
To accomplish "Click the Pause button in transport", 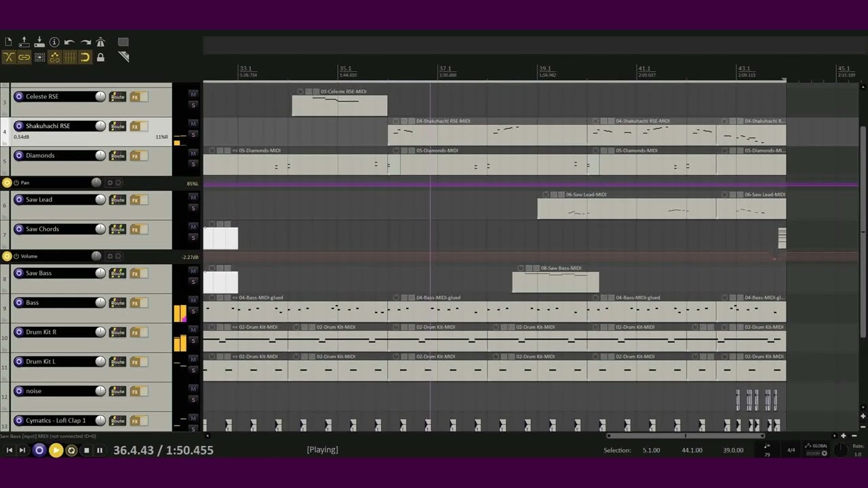I will point(100,450).
